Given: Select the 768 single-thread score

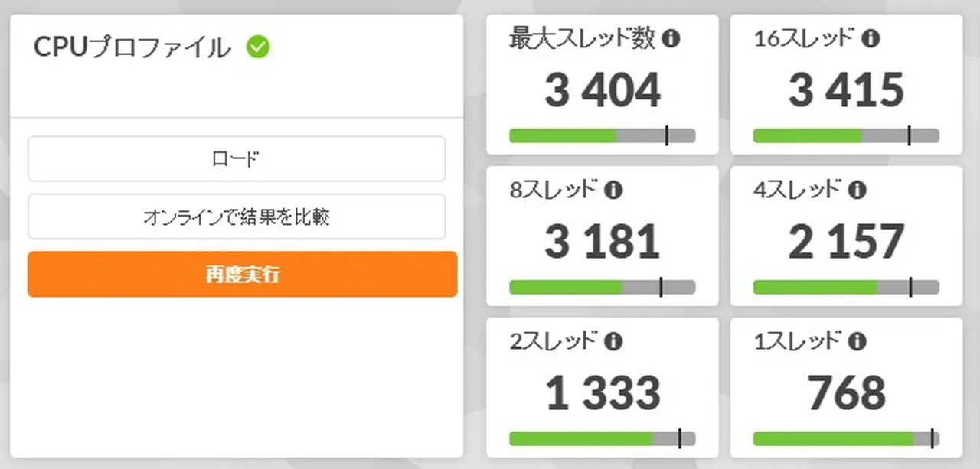Looking at the screenshot, I should pyautogui.click(x=847, y=392).
